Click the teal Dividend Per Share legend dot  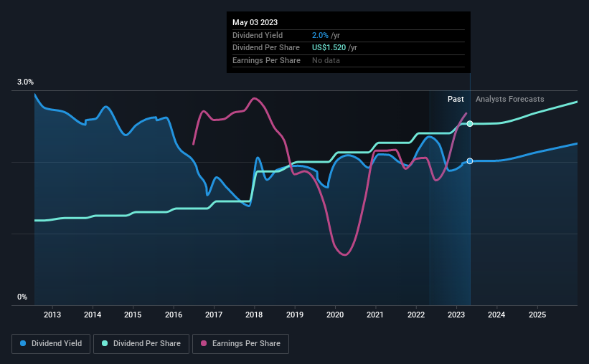105,343
